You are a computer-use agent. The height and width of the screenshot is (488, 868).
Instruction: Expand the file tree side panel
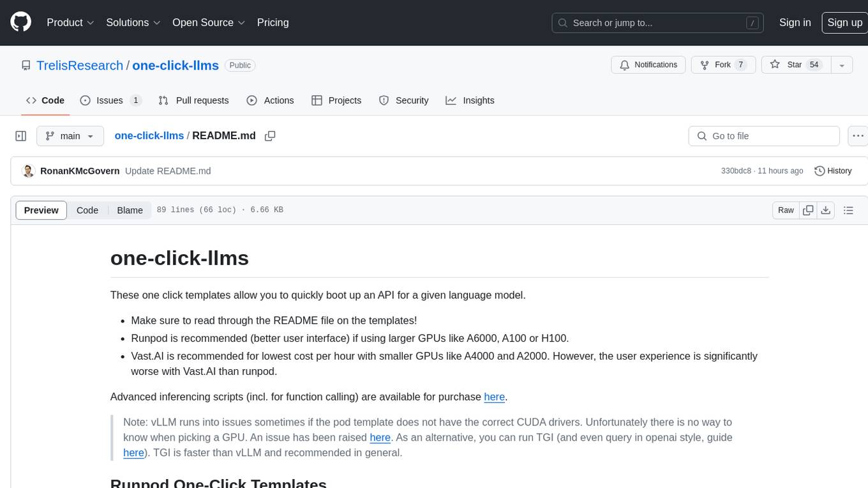tap(21, 136)
